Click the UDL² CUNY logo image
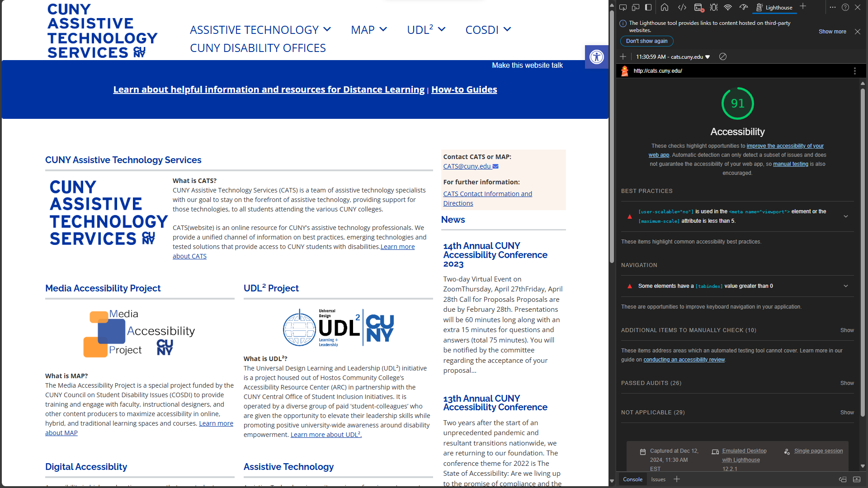Viewport: 868px width, 488px height. pos(338,328)
